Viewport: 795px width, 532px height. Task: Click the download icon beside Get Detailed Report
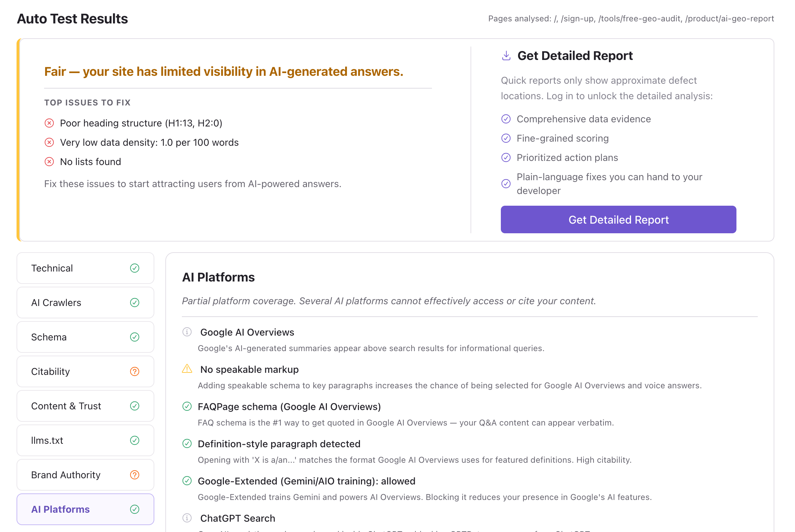[x=506, y=55]
